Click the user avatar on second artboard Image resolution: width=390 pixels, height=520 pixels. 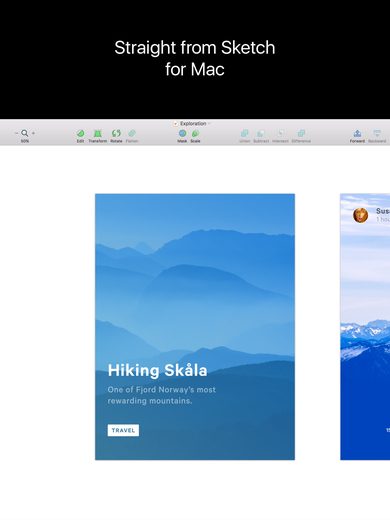coord(360,215)
